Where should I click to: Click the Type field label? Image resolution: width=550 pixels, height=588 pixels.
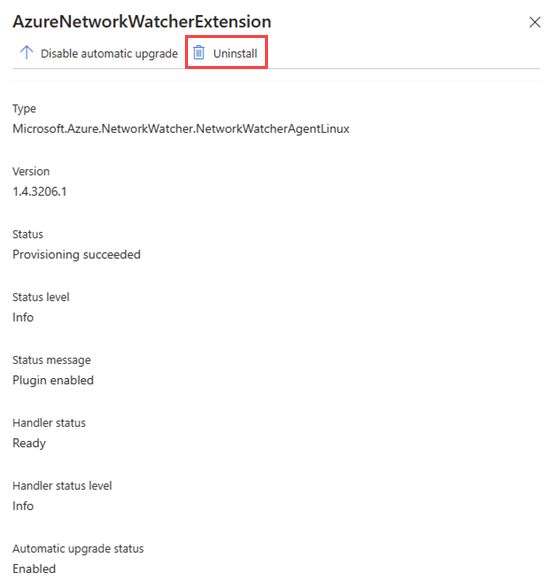point(24,109)
